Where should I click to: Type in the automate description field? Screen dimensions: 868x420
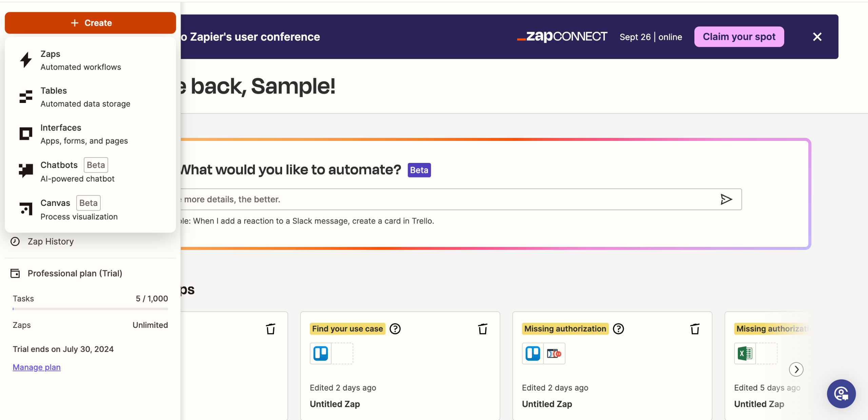[x=441, y=199]
